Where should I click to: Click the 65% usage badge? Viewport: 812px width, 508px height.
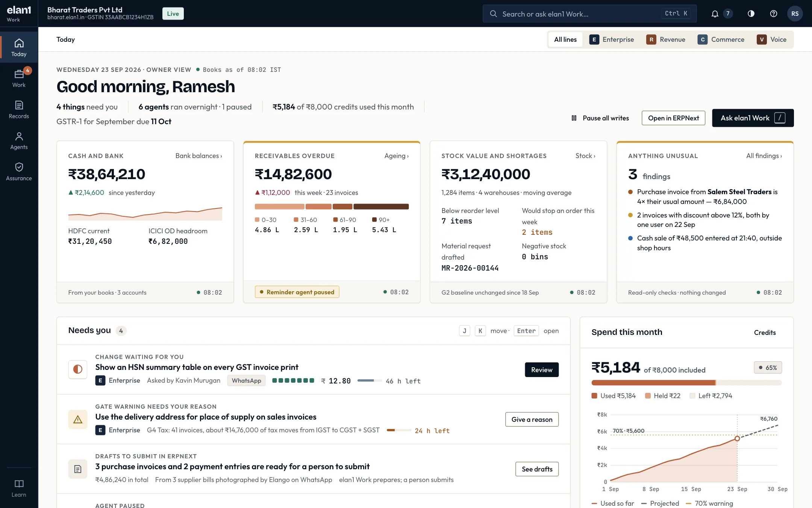(768, 368)
